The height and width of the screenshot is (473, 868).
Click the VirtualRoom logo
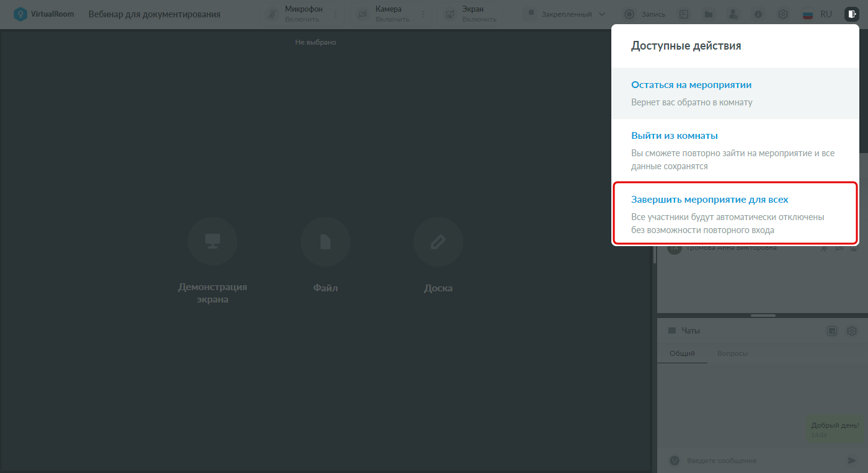43,14
